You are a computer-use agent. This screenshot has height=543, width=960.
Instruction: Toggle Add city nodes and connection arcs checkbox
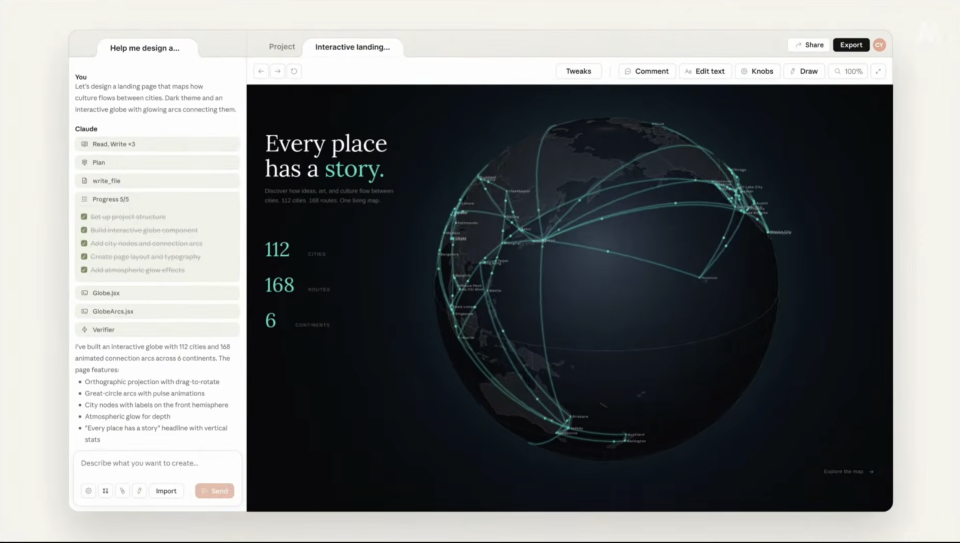[x=84, y=244]
